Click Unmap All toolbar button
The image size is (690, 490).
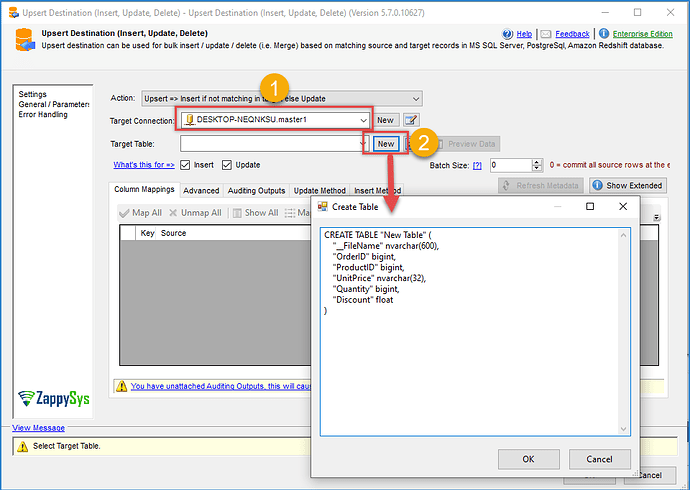195,213
